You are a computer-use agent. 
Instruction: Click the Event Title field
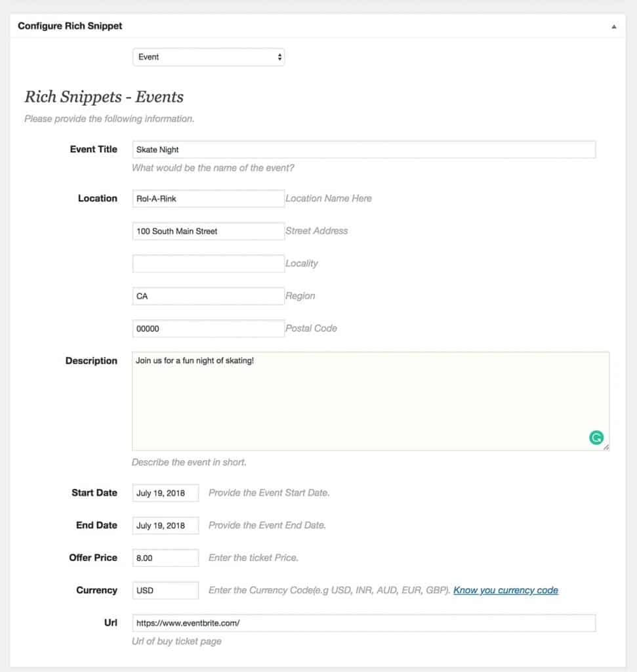click(x=363, y=150)
